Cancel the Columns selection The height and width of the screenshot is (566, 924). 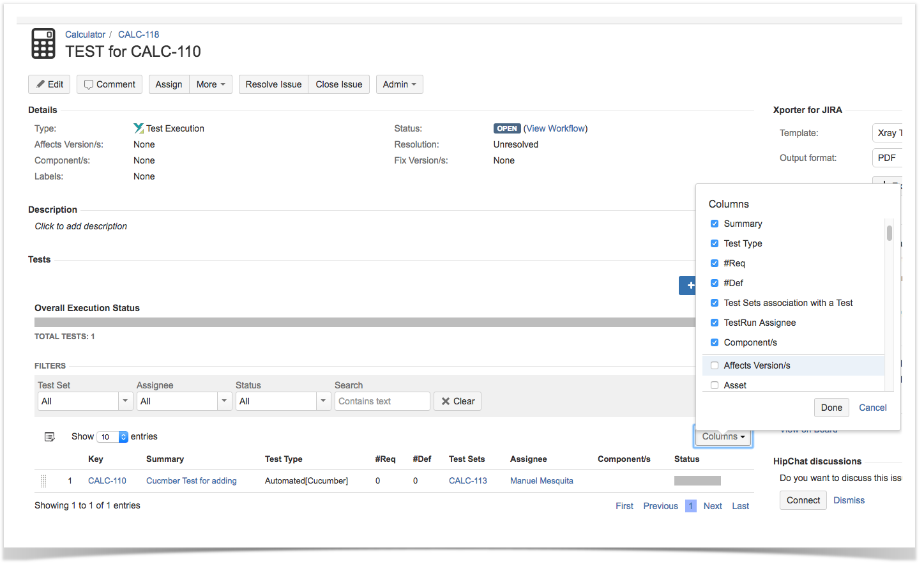(x=872, y=408)
